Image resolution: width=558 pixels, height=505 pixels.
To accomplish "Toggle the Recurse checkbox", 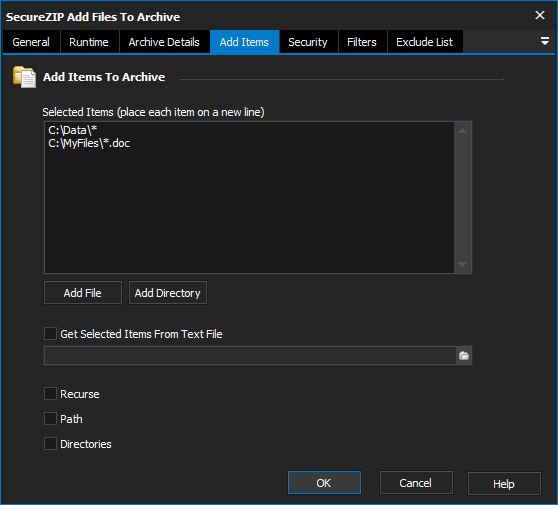I will pos(50,394).
